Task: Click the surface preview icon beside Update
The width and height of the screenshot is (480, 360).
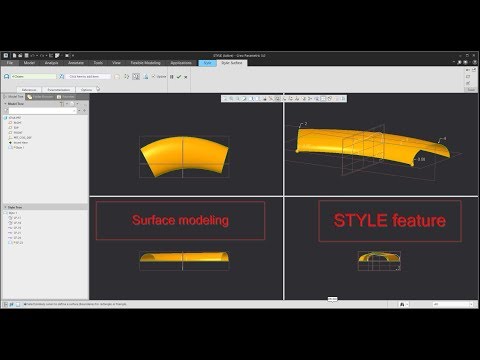Action: point(146,76)
